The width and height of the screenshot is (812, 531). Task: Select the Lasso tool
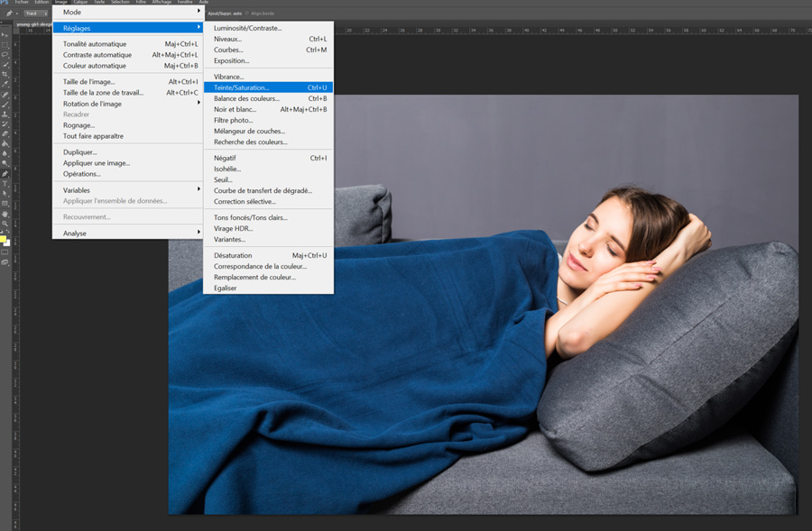pos(5,55)
